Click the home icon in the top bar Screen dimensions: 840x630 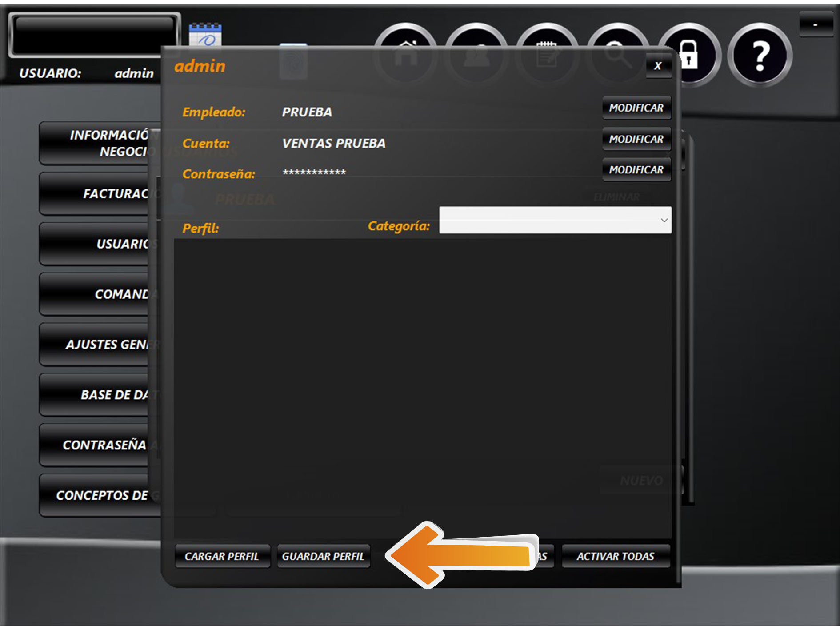(405, 36)
